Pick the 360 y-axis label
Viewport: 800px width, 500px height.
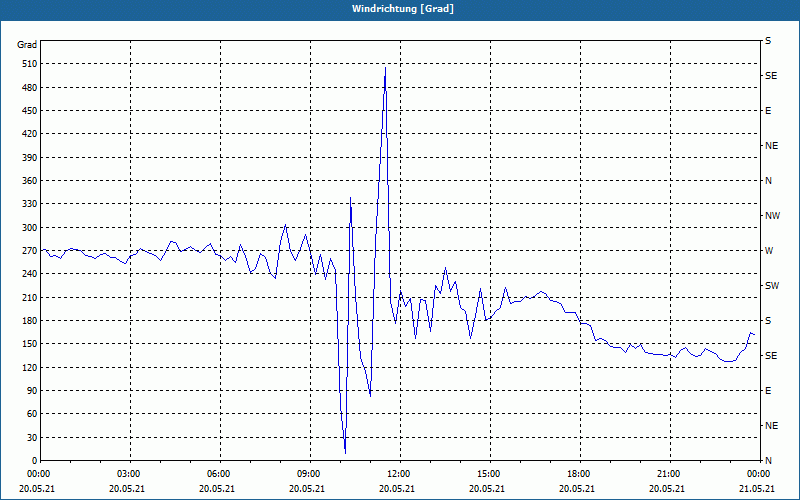pos(30,181)
